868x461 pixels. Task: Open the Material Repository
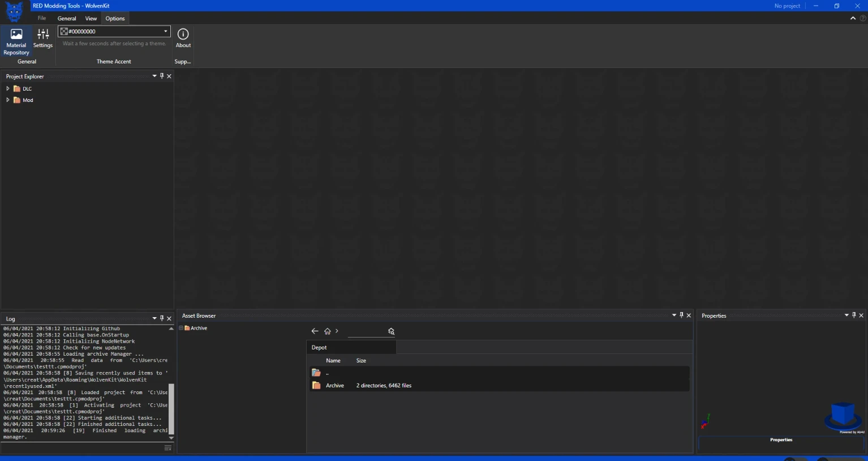16,41
